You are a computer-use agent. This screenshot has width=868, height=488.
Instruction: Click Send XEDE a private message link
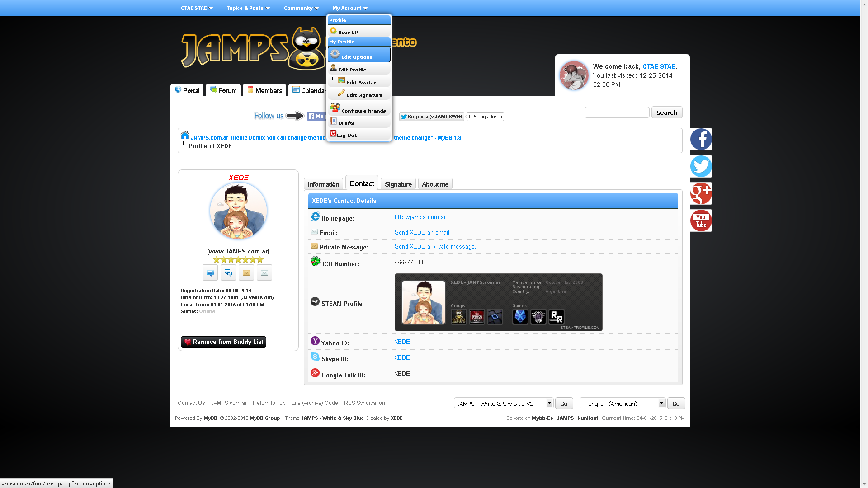click(x=435, y=247)
